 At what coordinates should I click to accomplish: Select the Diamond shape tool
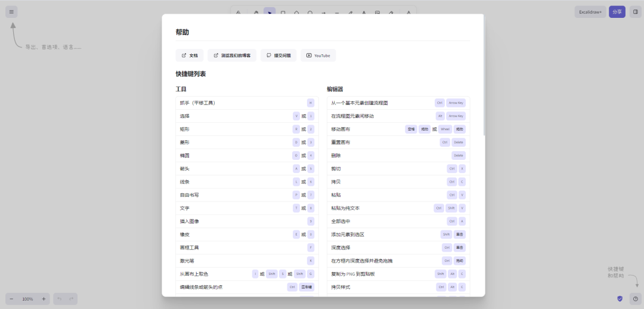(296, 12)
